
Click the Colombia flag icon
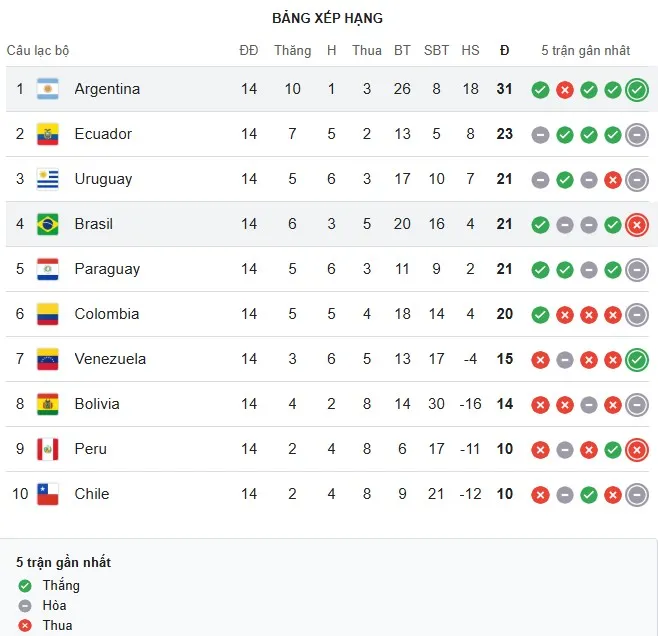(48, 314)
